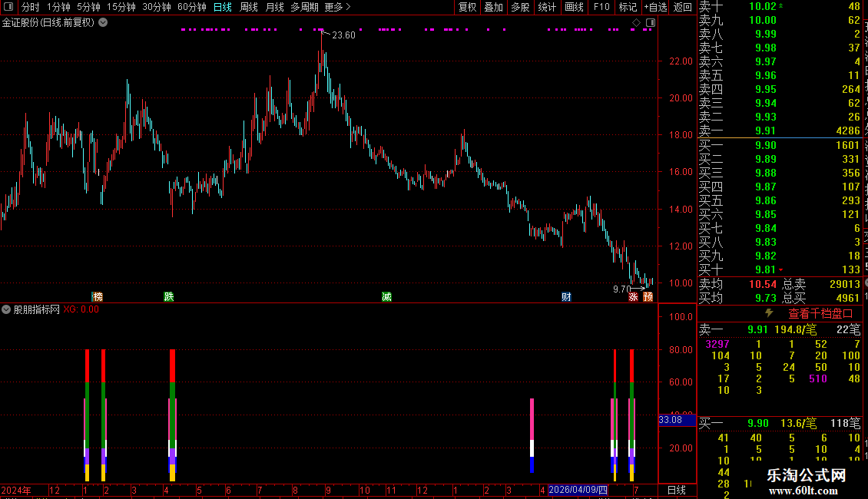Click the 3297 sell queue order

(717, 344)
